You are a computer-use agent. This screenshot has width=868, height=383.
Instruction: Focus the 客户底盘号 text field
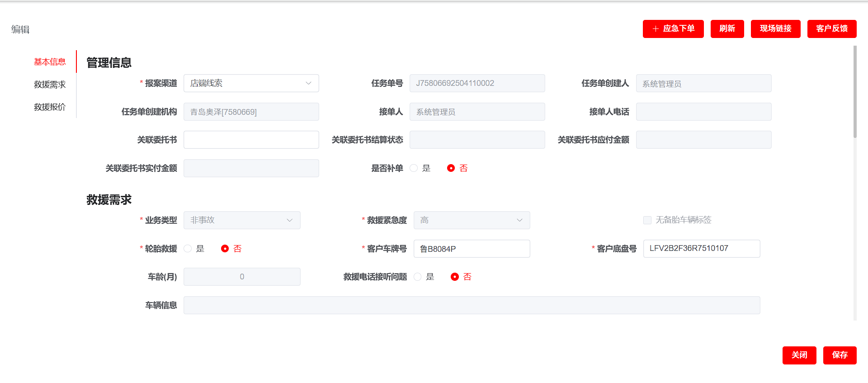click(701, 249)
